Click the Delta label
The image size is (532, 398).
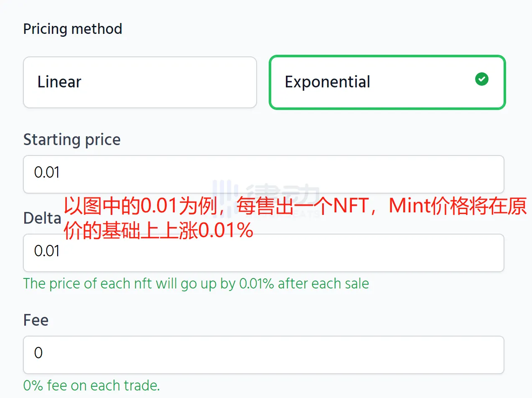[x=42, y=217]
